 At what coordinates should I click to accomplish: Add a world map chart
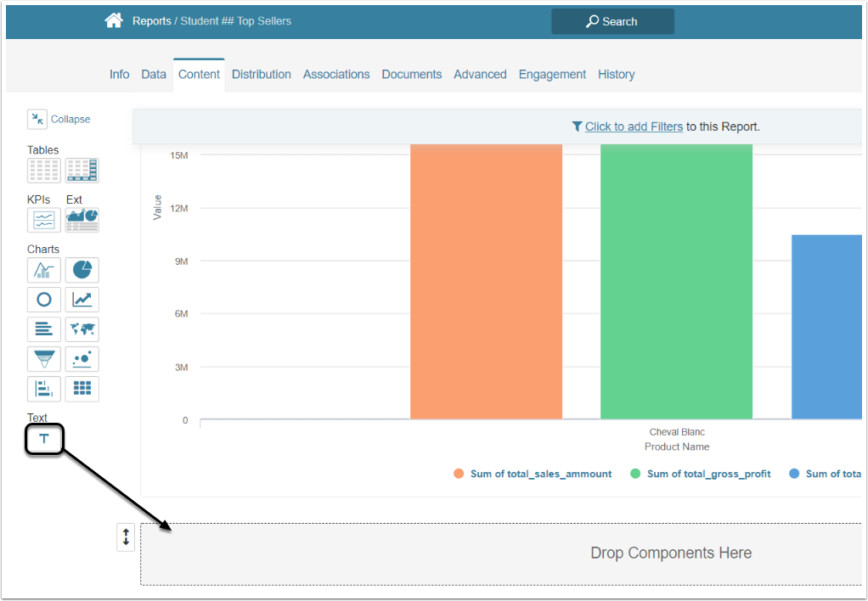point(82,329)
